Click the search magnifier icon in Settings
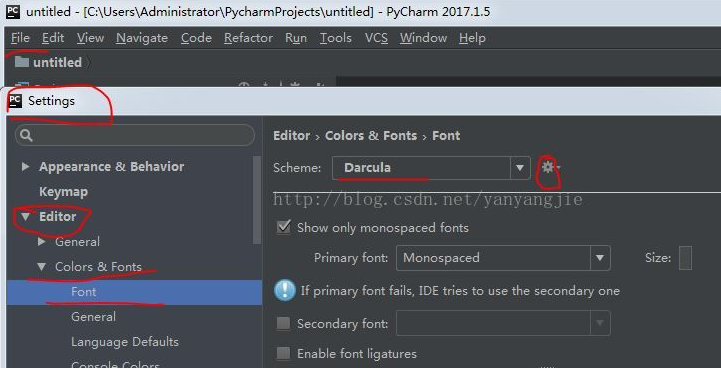Screen dimensions: 721x368 27,135
